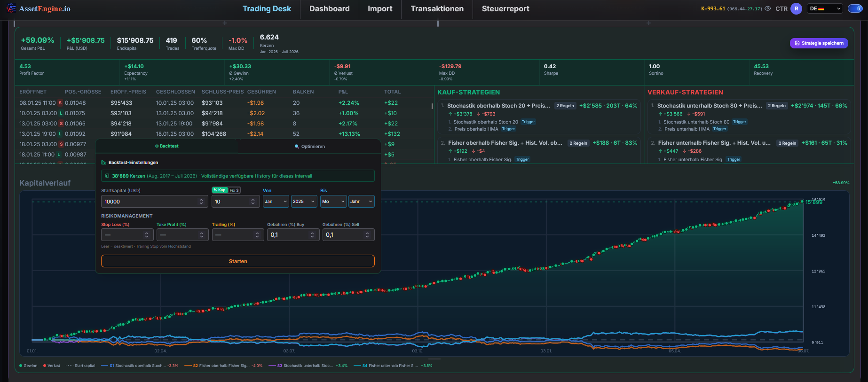Click 2 Regeln badge on Fisher unterhalb strategy
This screenshot has height=382, width=868.
point(788,143)
